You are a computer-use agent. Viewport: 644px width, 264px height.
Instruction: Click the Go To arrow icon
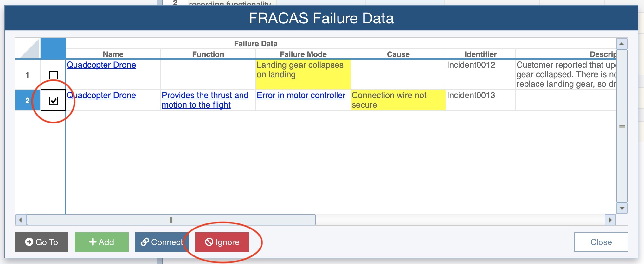click(29, 242)
